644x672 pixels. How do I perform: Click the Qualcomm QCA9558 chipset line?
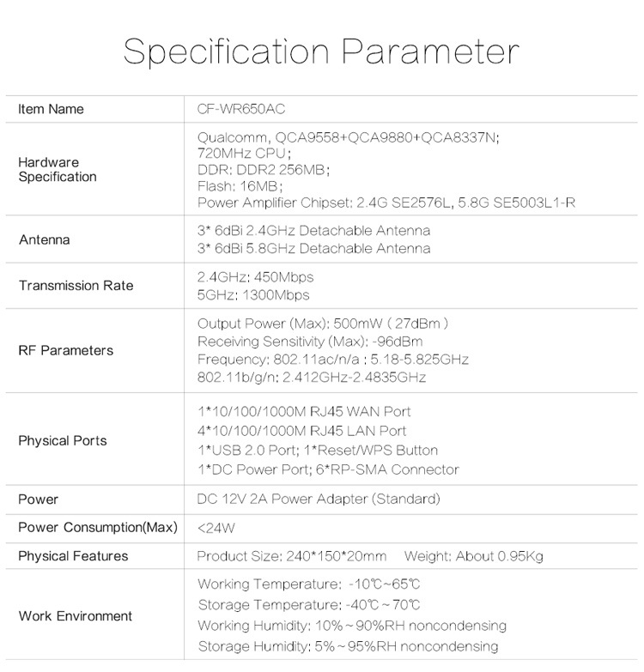tap(348, 137)
